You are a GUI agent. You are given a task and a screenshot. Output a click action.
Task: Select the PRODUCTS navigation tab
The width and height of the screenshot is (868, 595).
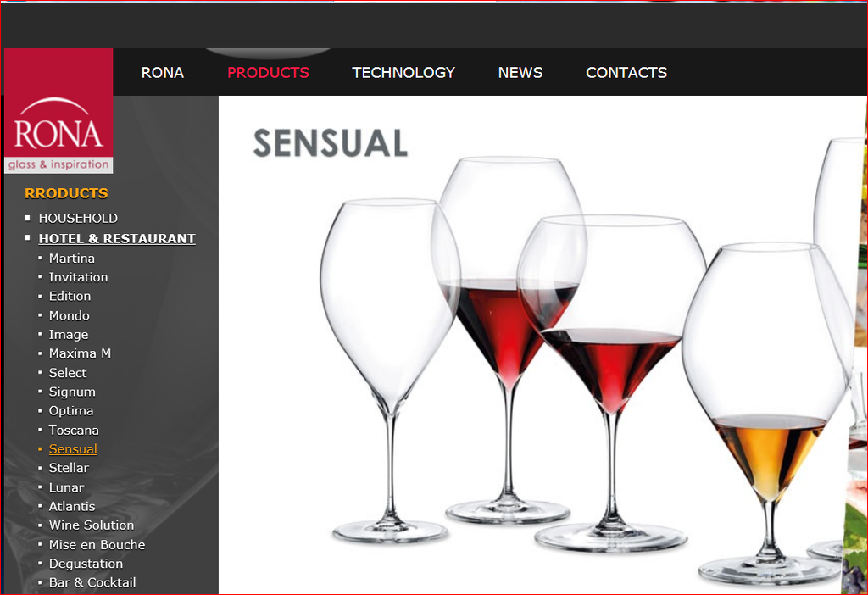click(268, 73)
